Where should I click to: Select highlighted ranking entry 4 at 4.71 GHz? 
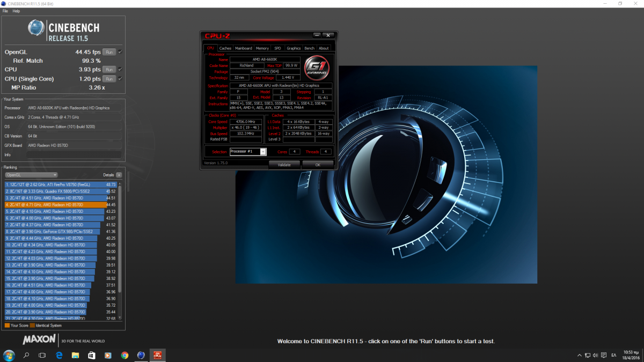click(x=61, y=204)
